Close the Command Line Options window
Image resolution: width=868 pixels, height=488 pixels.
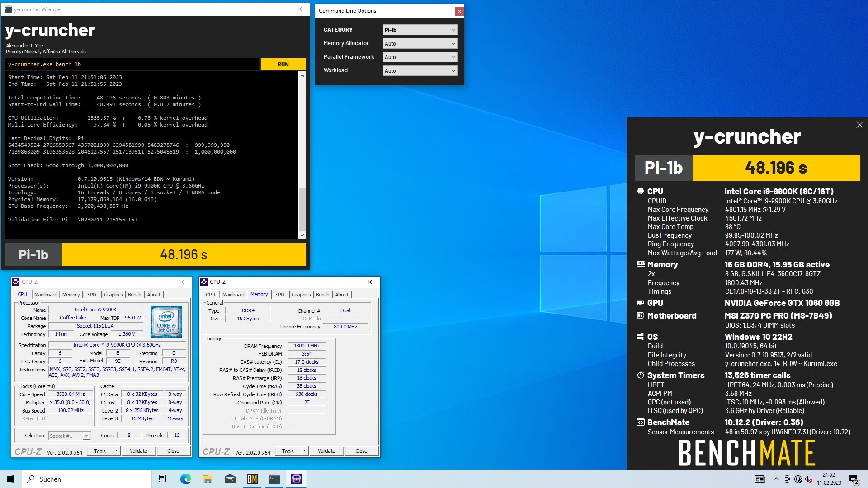click(459, 11)
